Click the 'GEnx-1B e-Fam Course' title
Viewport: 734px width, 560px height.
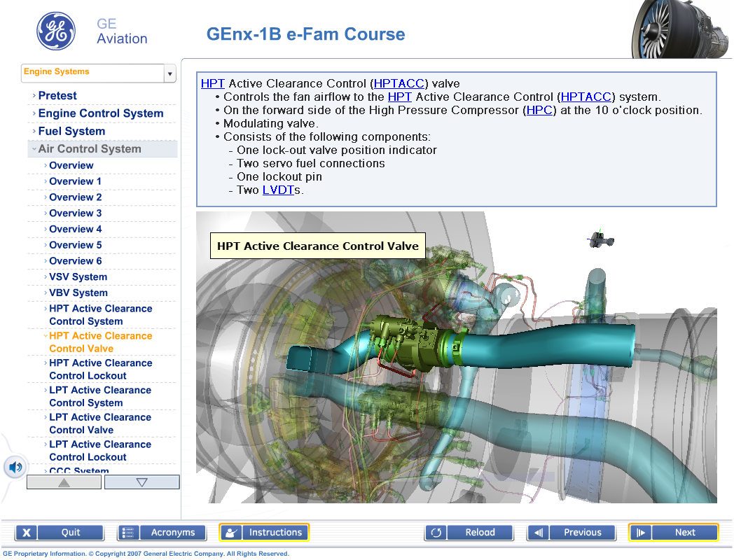click(305, 34)
